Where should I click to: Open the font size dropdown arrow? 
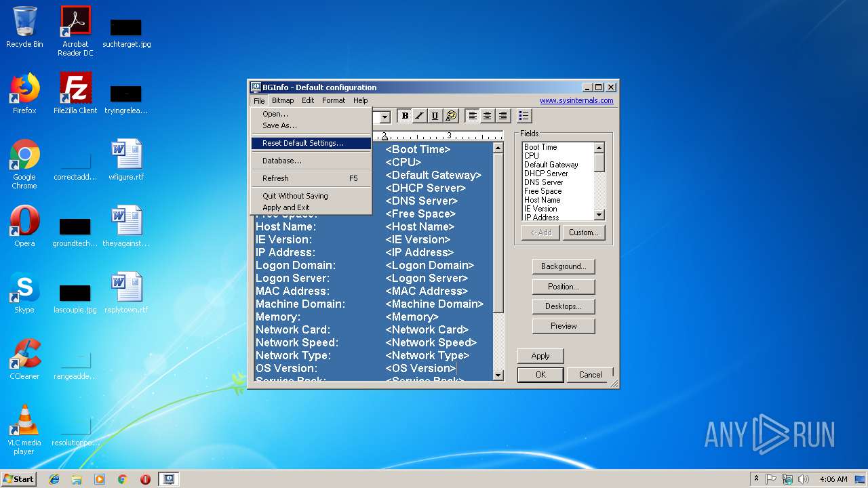(x=384, y=117)
